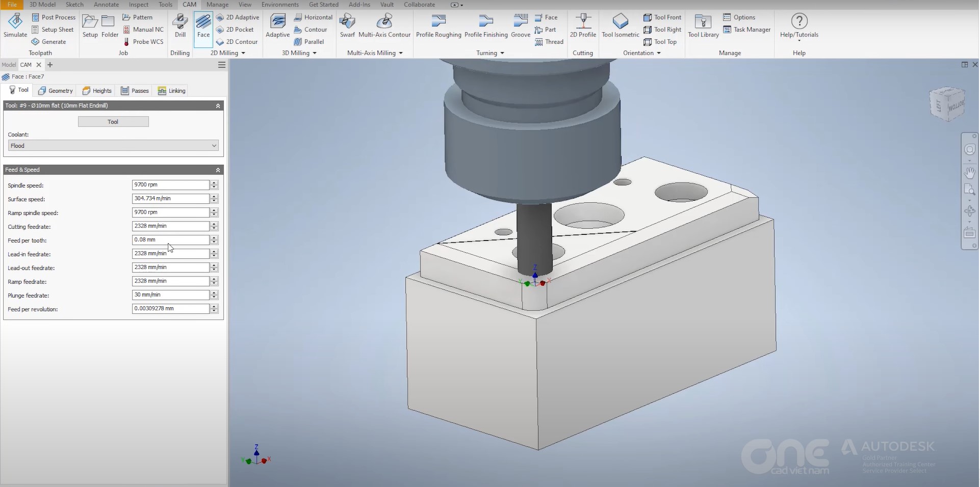Create a new Setup job
The height and width of the screenshot is (487, 980).
pos(90,26)
